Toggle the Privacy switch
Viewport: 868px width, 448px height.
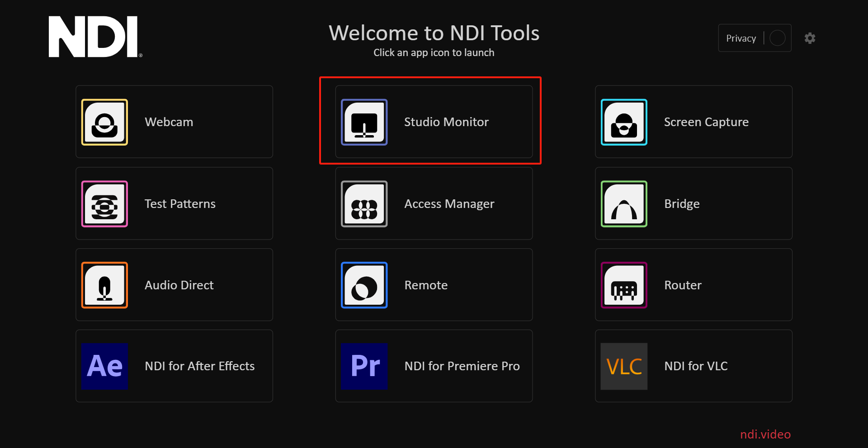click(777, 38)
